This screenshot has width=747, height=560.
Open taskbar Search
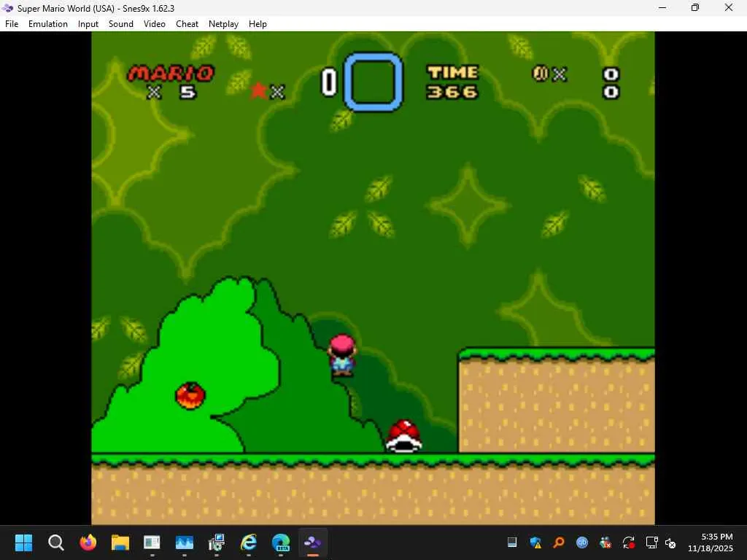55,542
